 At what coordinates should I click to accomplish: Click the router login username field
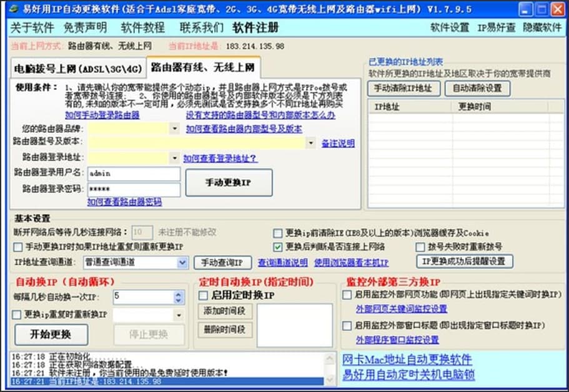tap(134, 174)
